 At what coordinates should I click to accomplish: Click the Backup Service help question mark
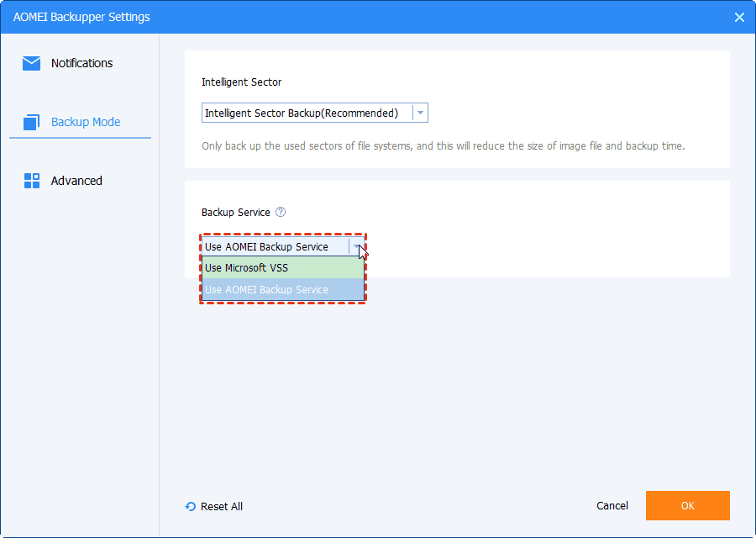click(281, 213)
